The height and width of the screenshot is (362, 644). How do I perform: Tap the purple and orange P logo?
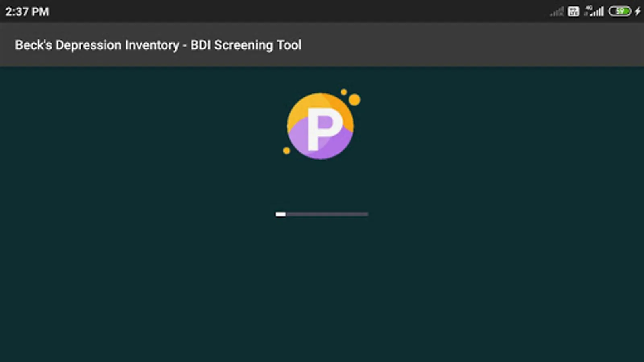click(x=321, y=124)
